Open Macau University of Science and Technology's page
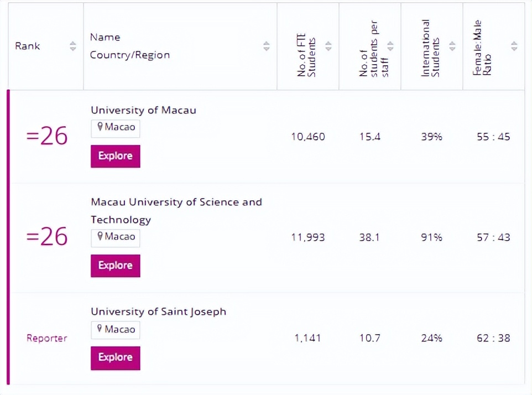Screen dimensions: 532x395 [176, 211]
